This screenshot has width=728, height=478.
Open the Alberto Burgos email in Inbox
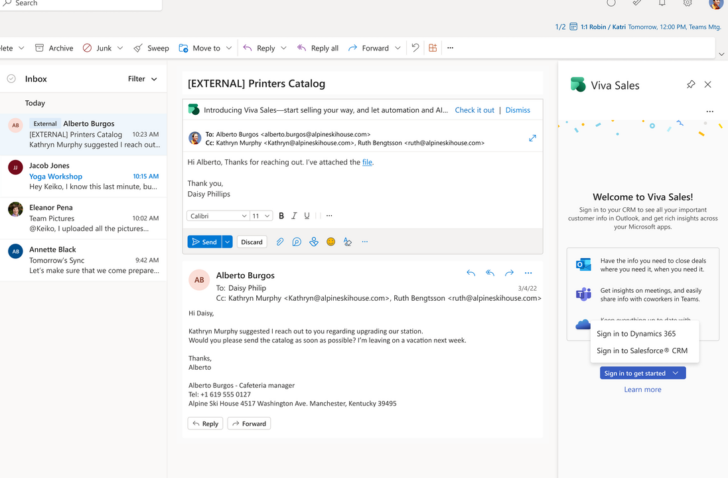84,134
